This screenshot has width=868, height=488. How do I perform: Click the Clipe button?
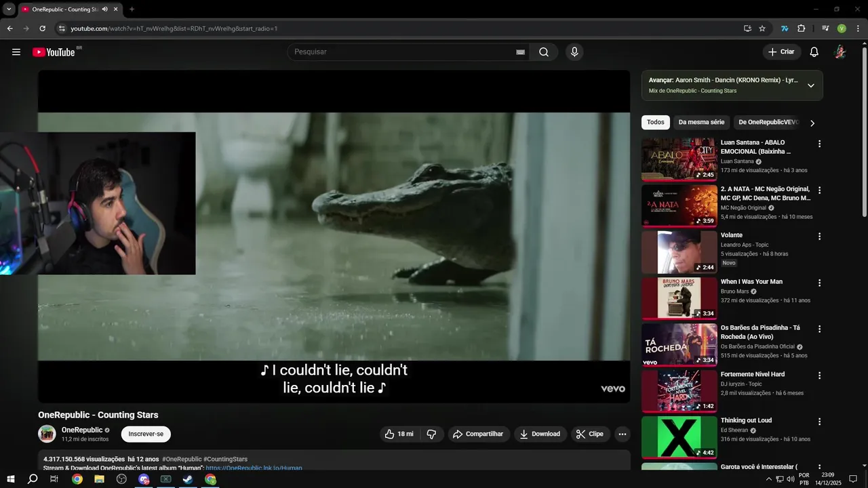tap(590, 434)
